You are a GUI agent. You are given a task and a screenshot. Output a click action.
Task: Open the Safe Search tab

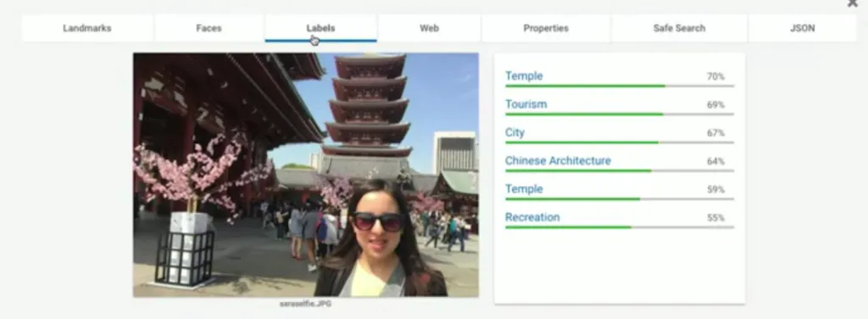pos(679,28)
